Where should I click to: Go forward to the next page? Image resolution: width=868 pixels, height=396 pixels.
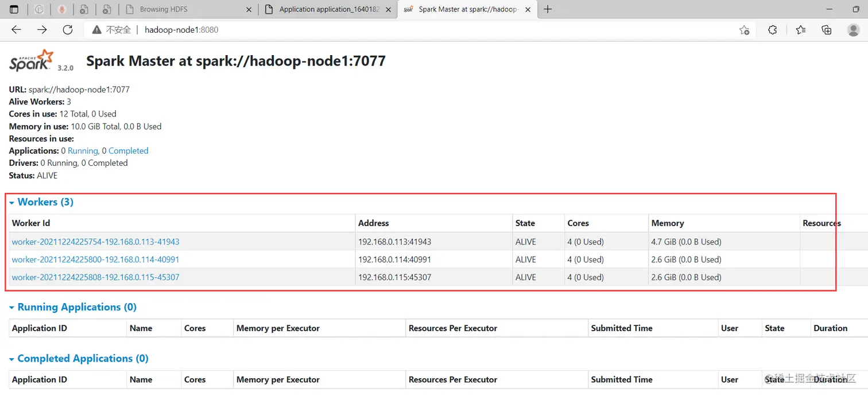click(x=42, y=30)
